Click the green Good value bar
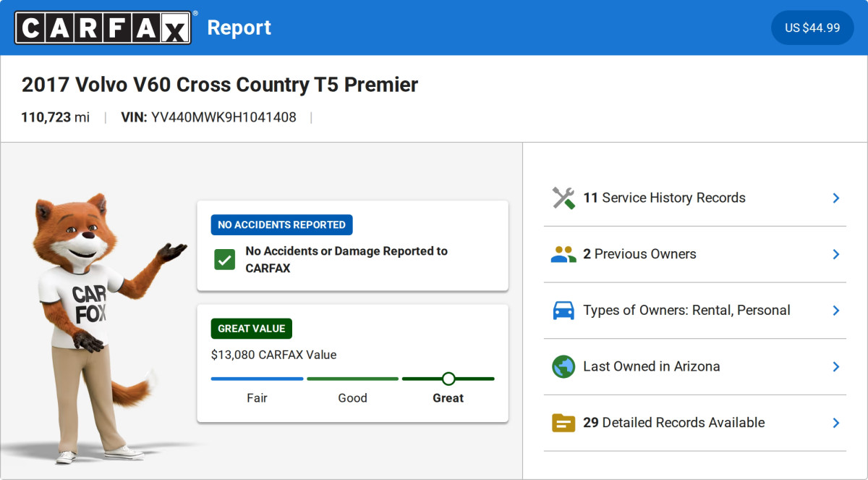This screenshot has width=868, height=480. click(352, 379)
